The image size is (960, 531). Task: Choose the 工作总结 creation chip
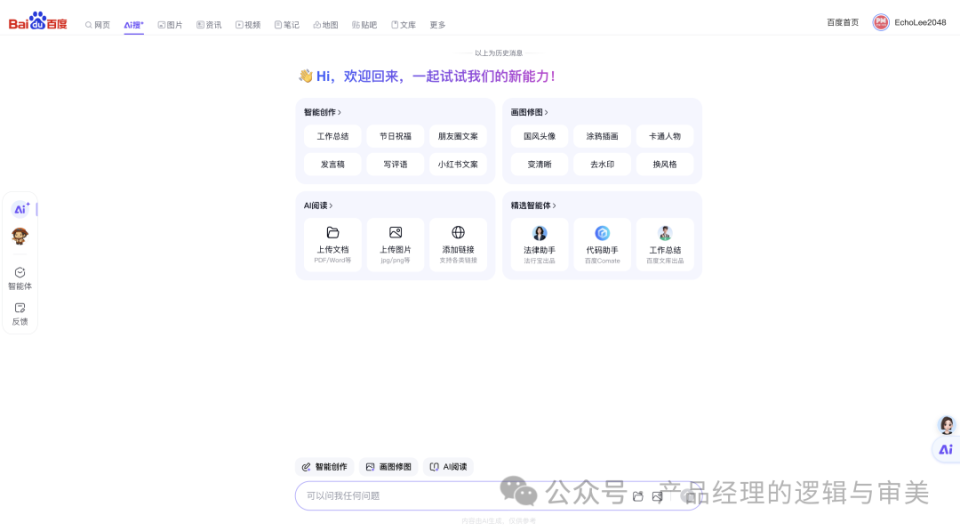point(332,137)
